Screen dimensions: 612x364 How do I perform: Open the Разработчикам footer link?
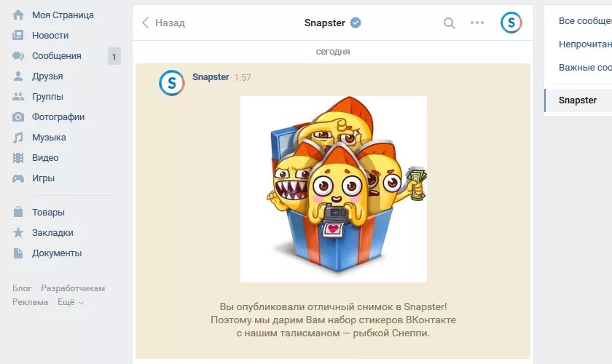click(x=73, y=288)
